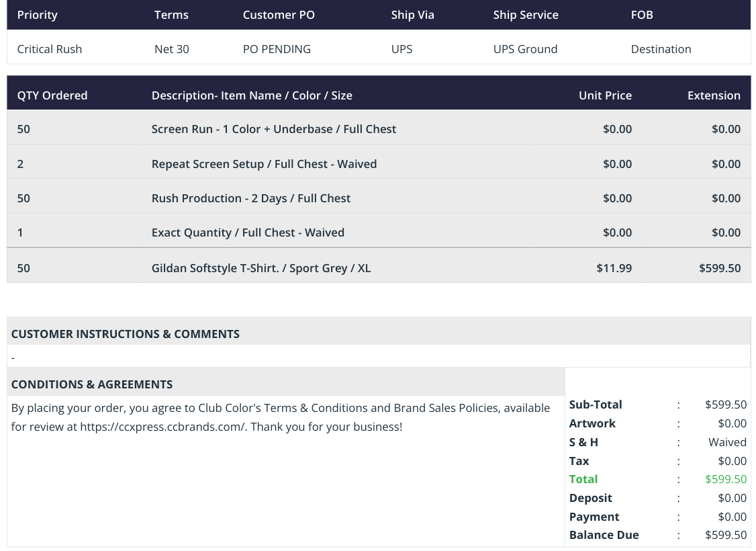Select the Screen Run 1 Color row
Viewport: 756px width, 551px height.
379,129
